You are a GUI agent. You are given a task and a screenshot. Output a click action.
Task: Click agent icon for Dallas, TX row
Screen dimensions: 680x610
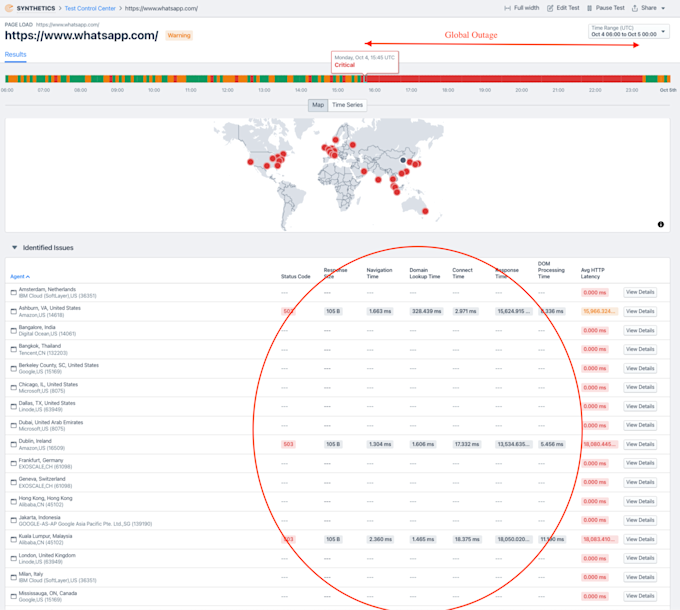pos(13,406)
